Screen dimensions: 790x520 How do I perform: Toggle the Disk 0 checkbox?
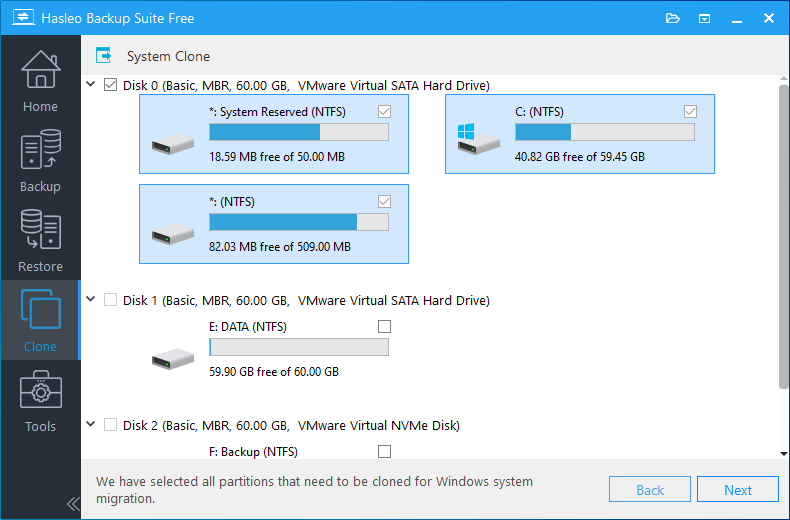pos(110,85)
